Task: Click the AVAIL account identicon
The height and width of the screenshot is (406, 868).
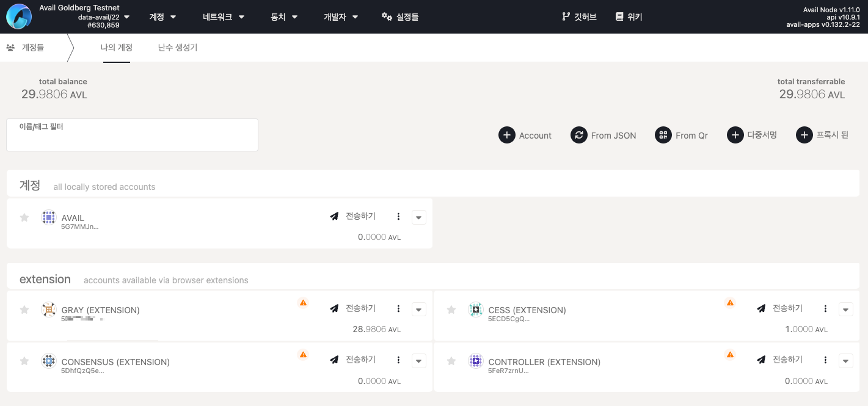Action: [x=48, y=217]
